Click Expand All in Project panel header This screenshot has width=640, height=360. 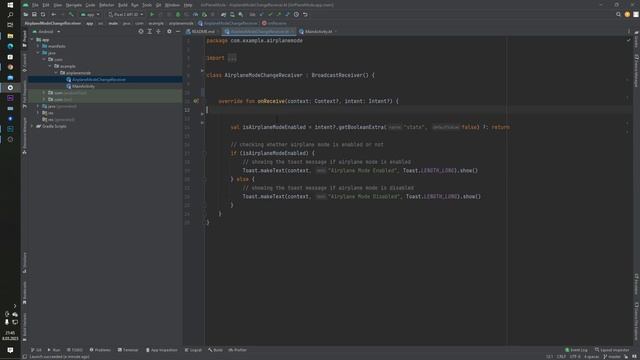(x=150, y=31)
